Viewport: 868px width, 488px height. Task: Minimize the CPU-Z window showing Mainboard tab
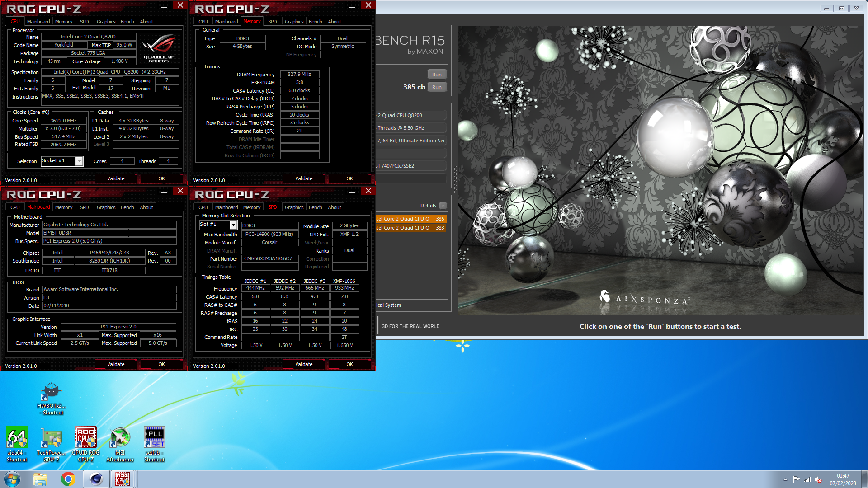point(164,192)
